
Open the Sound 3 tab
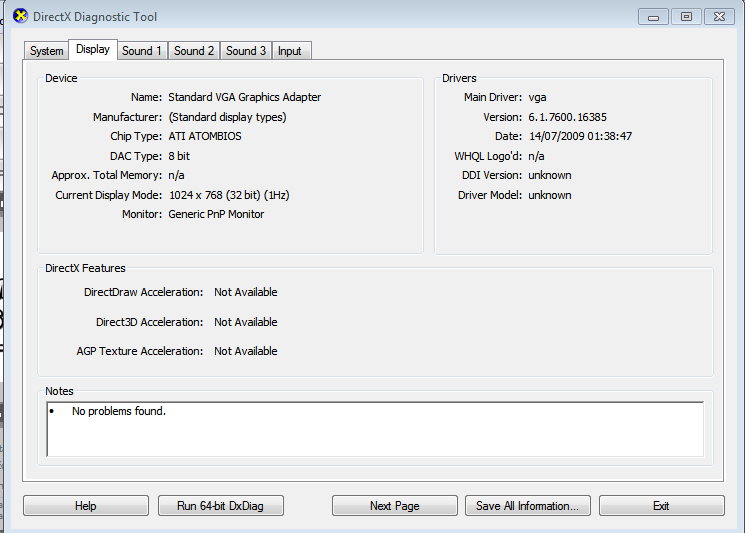coord(246,51)
